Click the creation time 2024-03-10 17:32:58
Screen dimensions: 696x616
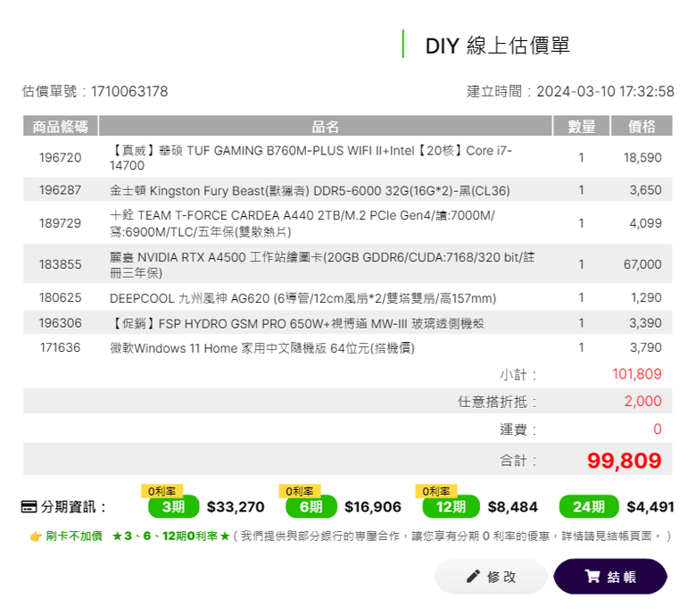(x=606, y=91)
